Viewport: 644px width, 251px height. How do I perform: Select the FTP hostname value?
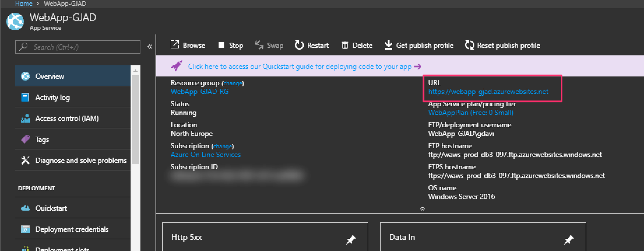point(515,155)
